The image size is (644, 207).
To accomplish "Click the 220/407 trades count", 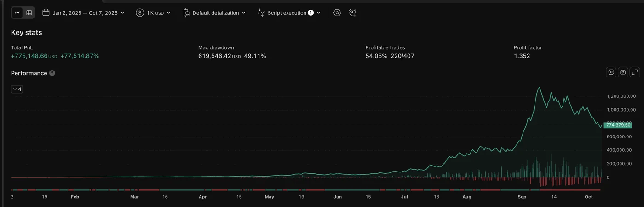I will pos(402,56).
